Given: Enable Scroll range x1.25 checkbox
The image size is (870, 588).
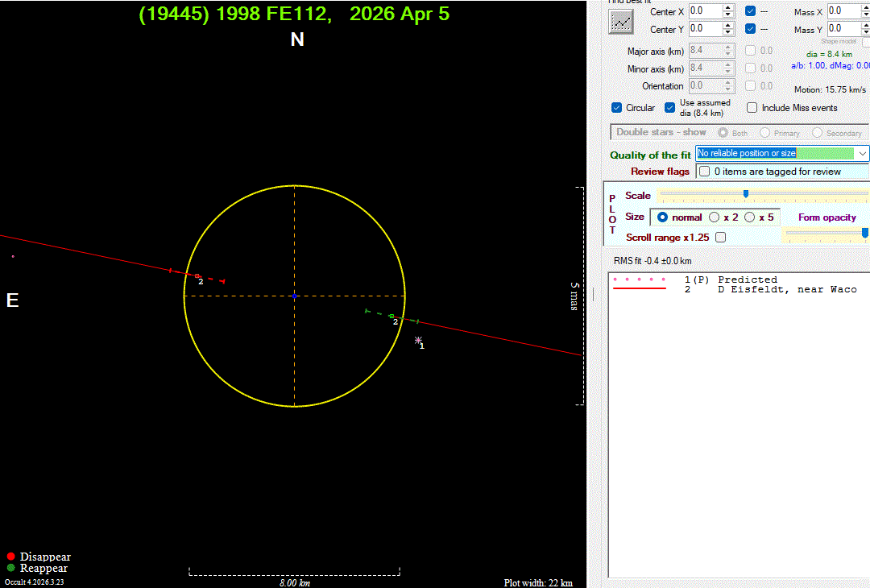Looking at the screenshot, I should [720, 238].
